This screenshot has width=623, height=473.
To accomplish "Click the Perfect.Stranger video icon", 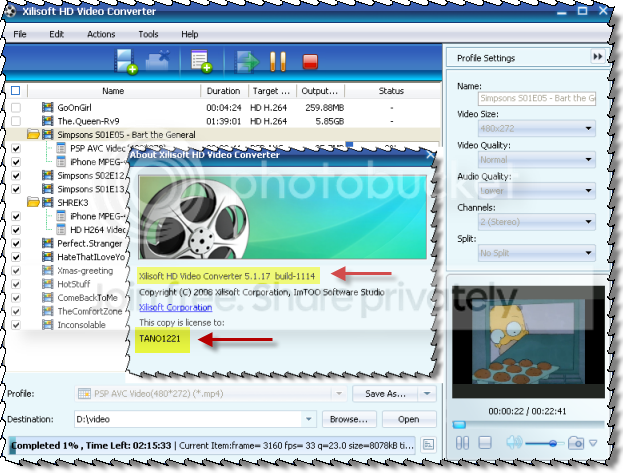I will pos(47,243).
